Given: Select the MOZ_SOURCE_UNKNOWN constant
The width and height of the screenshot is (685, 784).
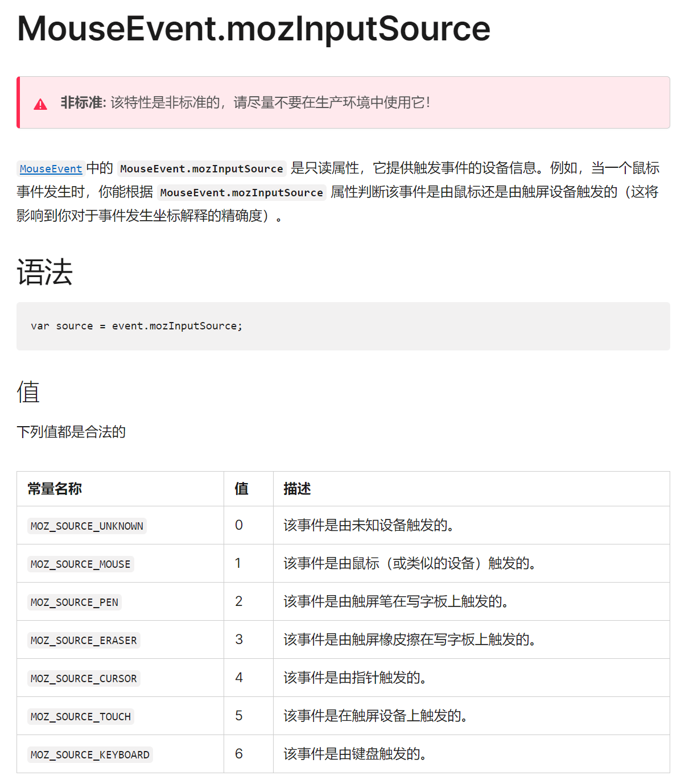Looking at the screenshot, I should [86, 526].
